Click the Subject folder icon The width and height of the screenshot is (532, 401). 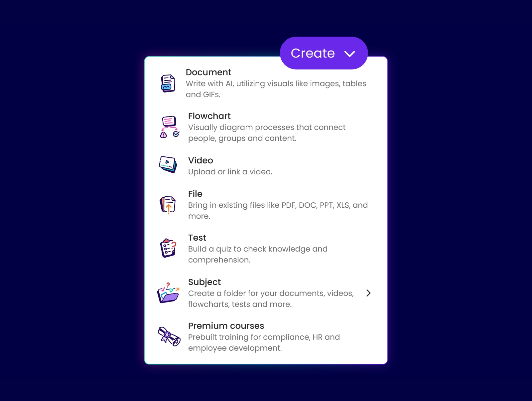[169, 293]
